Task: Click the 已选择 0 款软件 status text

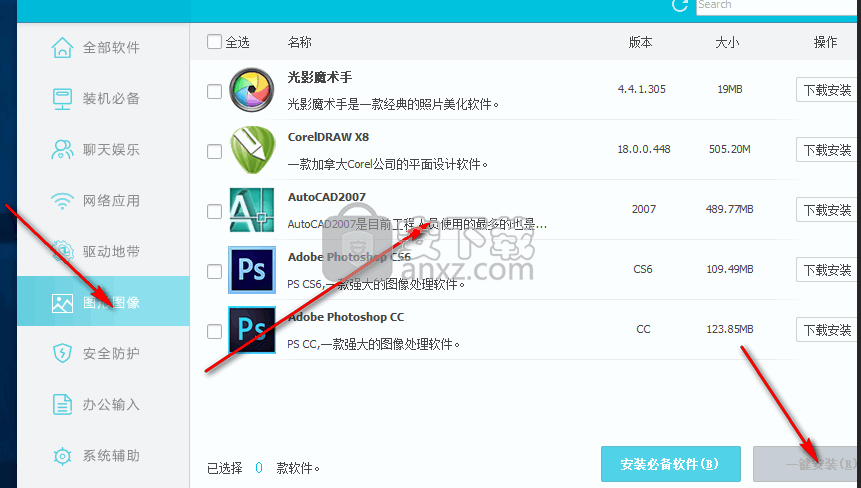Action: [264, 468]
